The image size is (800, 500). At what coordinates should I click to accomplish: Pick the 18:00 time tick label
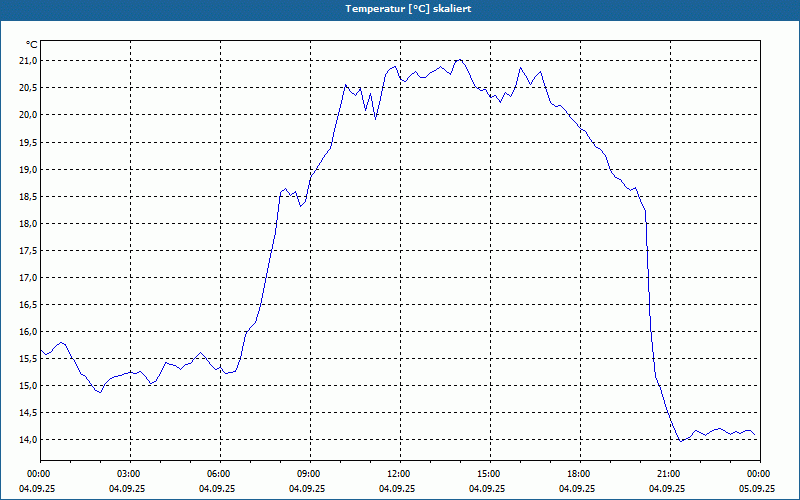pyautogui.click(x=580, y=474)
